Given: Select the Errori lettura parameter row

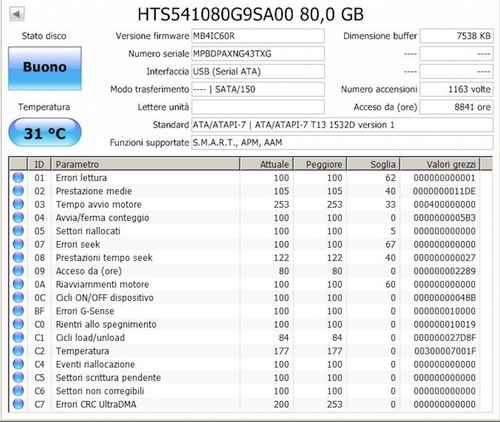Looking at the screenshot, I should point(250,177).
